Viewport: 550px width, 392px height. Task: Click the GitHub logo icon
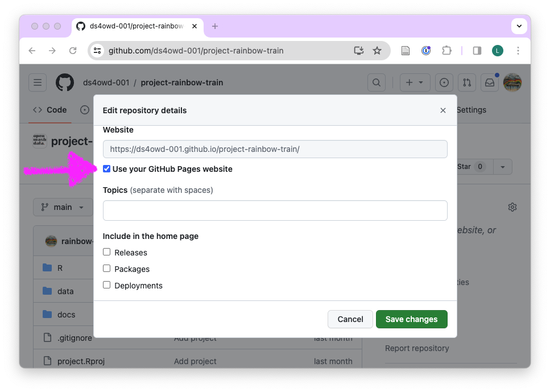click(x=65, y=82)
